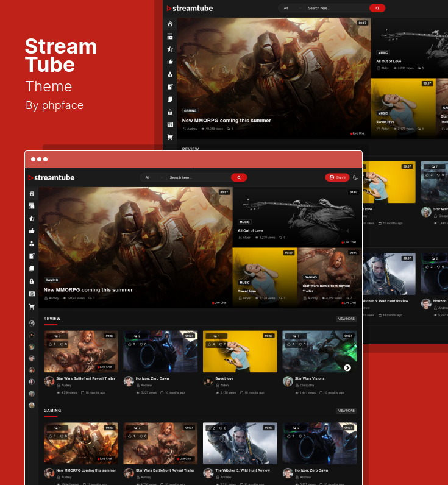Click the Sign In button
The image size is (448, 485).
pyautogui.click(x=337, y=177)
